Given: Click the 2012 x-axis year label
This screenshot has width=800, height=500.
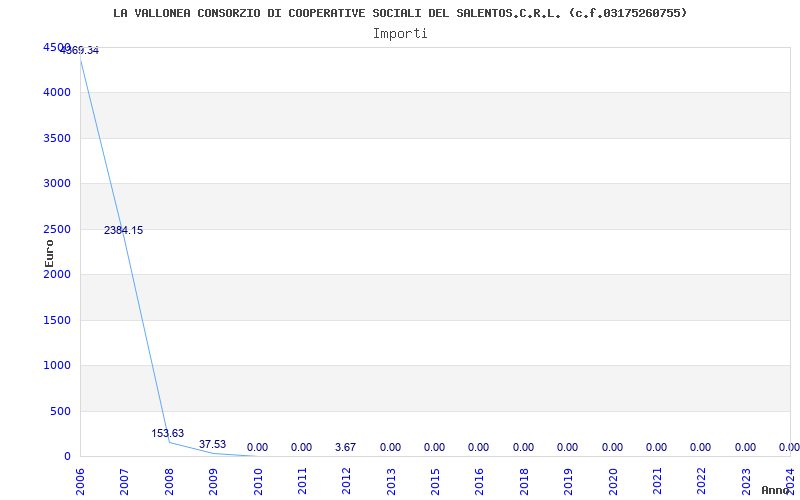Looking at the screenshot, I should 346,481.
